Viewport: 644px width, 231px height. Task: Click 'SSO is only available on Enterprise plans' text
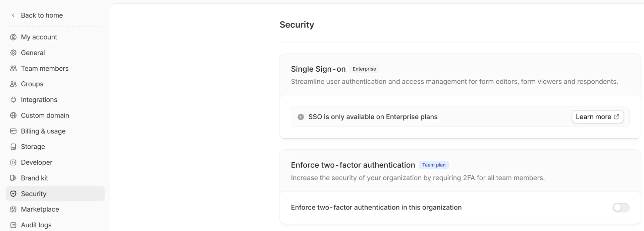pos(373,117)
